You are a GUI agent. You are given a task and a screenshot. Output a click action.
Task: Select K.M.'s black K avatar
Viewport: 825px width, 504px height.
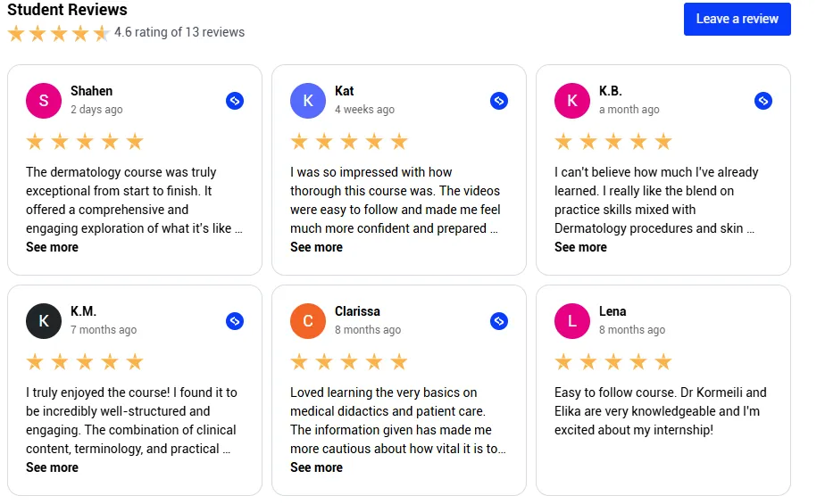coord(44,320)
